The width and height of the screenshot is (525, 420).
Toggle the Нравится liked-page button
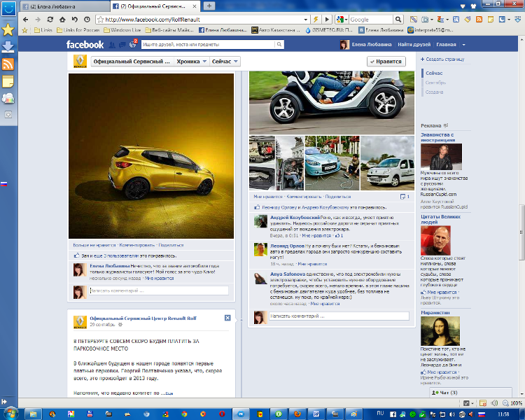pyautogui.click(x=386, y=62)
